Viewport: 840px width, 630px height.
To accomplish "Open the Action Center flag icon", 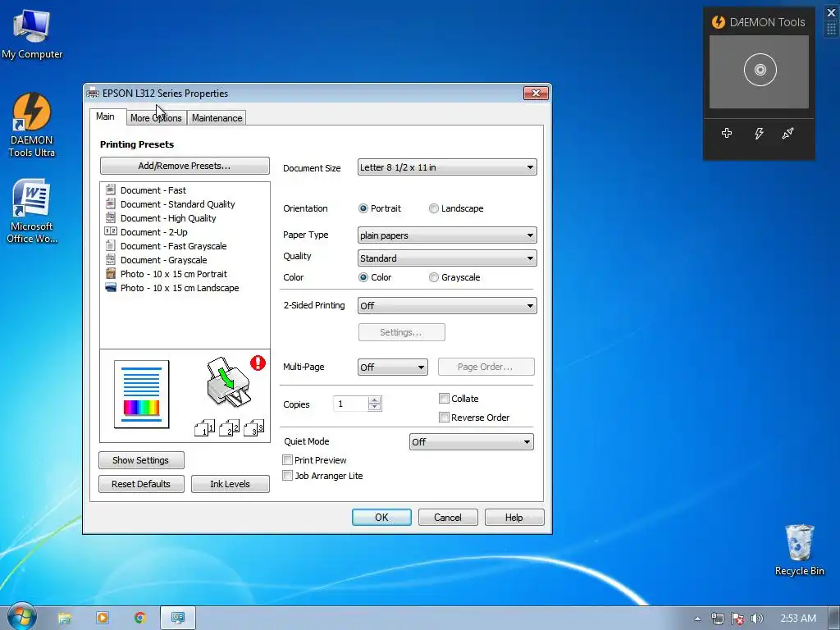I will pyautogui.click(x=737, y=619).
